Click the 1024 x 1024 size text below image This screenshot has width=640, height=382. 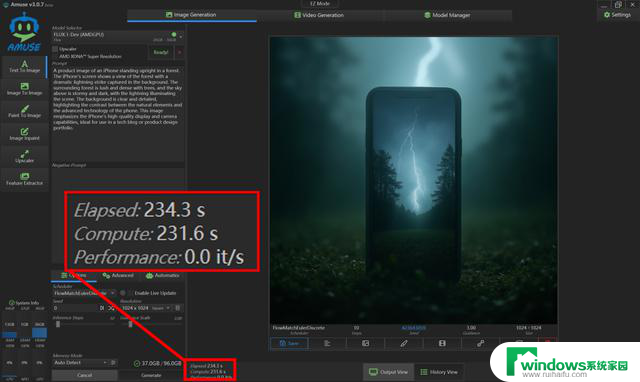tap(529, 328)
